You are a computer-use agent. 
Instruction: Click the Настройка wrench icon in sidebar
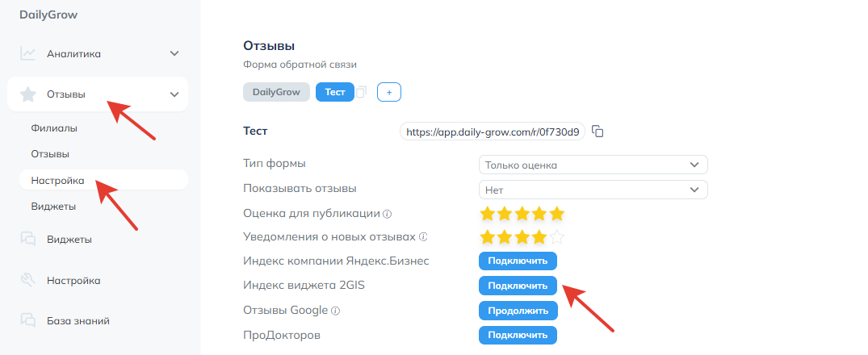[27, 280]
